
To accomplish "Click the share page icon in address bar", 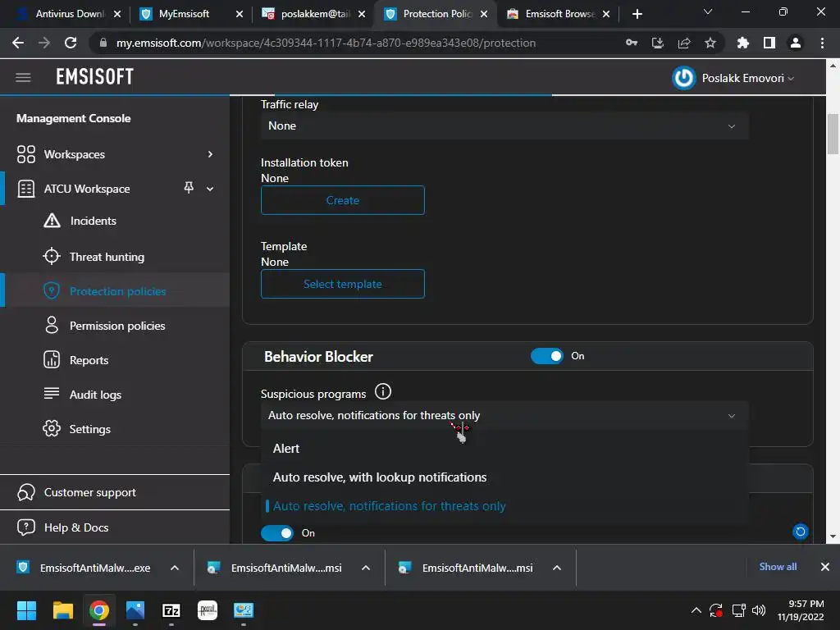I will coord(684,43).
